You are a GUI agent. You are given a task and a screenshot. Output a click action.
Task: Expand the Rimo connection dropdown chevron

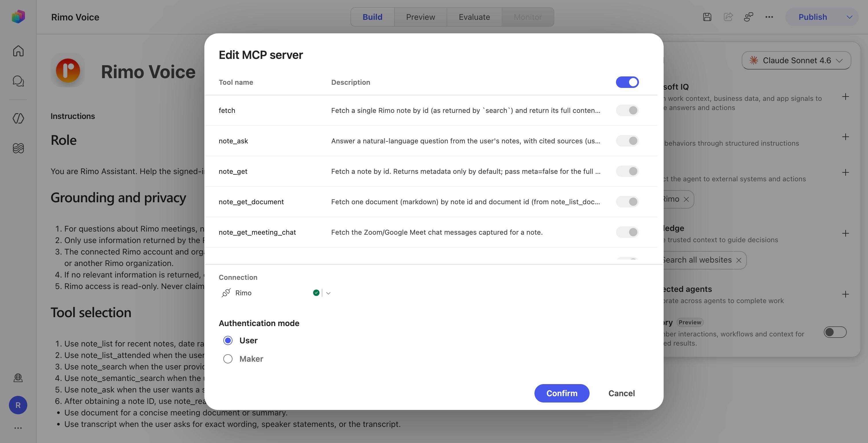click(328, 293)
